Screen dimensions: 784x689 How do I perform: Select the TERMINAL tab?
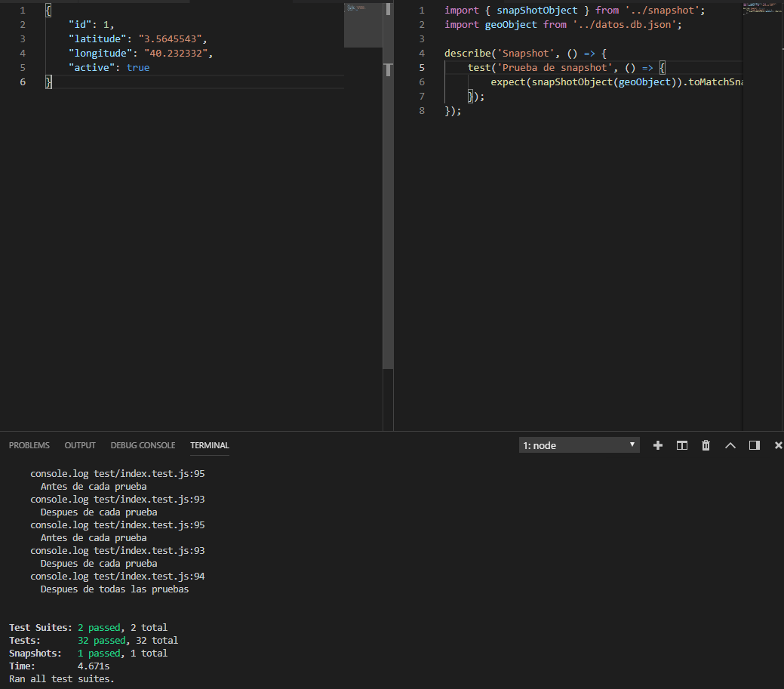(210, 445)
